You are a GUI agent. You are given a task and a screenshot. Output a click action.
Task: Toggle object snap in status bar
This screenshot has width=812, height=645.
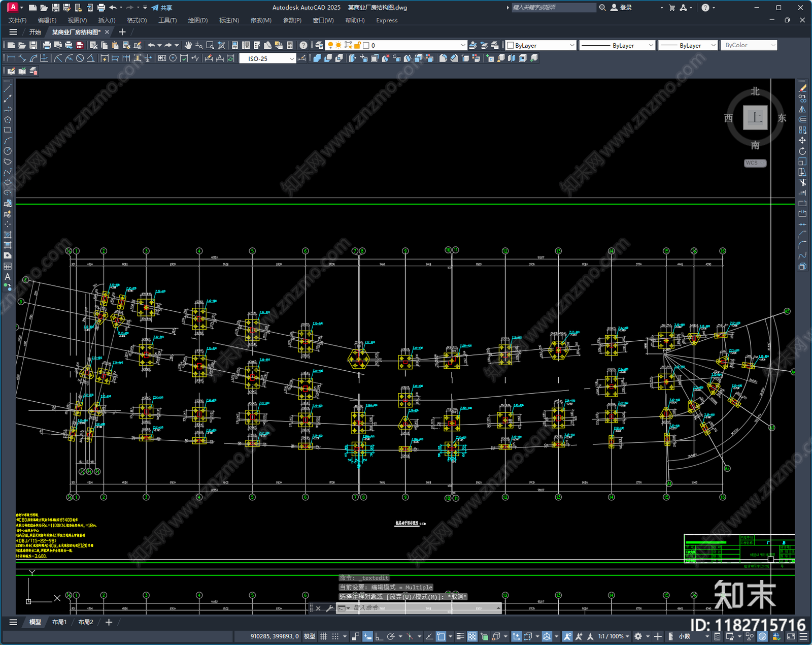click(441, 636)
